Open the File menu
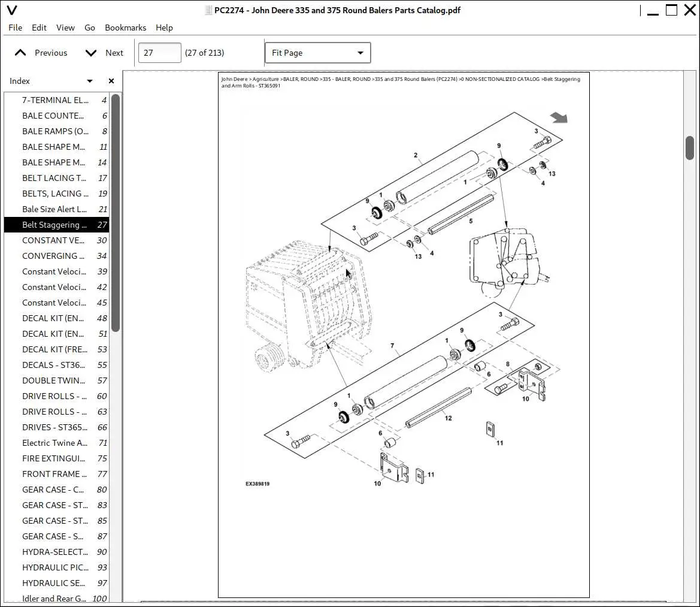The width and height of the screenshot is (700, 607). click(15, 28)
